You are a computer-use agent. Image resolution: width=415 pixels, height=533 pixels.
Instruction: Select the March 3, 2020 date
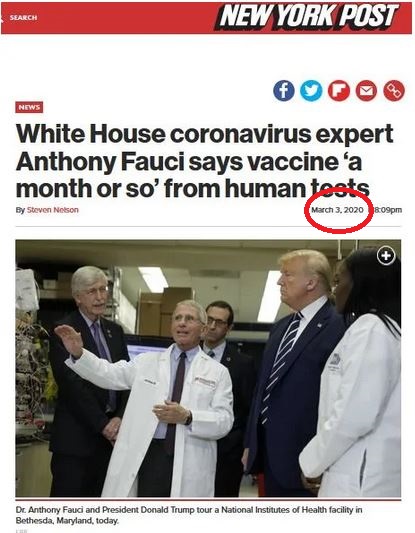pos(338,210)
